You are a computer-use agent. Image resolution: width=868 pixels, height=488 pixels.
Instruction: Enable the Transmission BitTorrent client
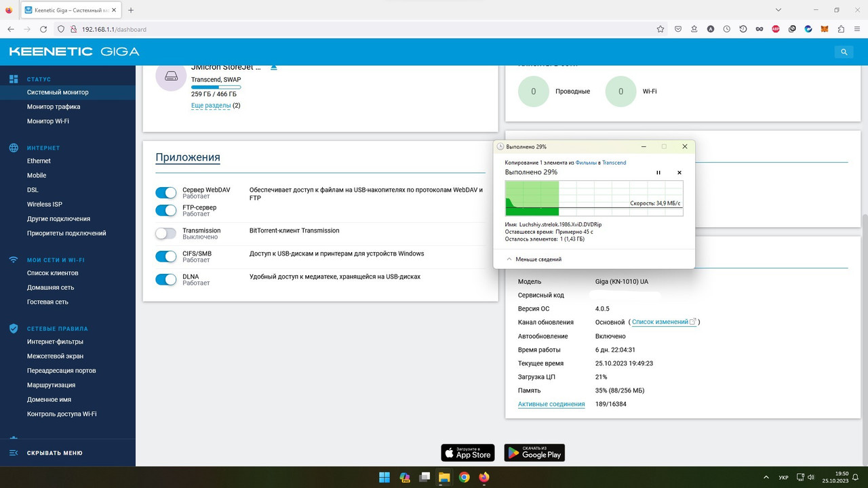165,233
